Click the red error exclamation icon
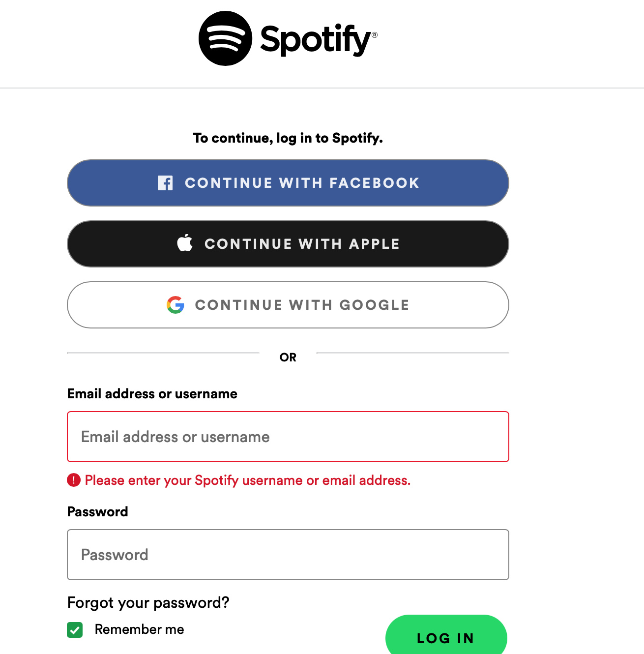The image size is (644, 654). click(x=74, y=480)
